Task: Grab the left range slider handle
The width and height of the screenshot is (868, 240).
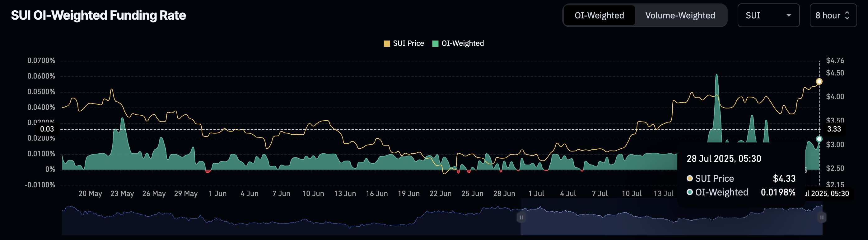Action: pos(521,217)
